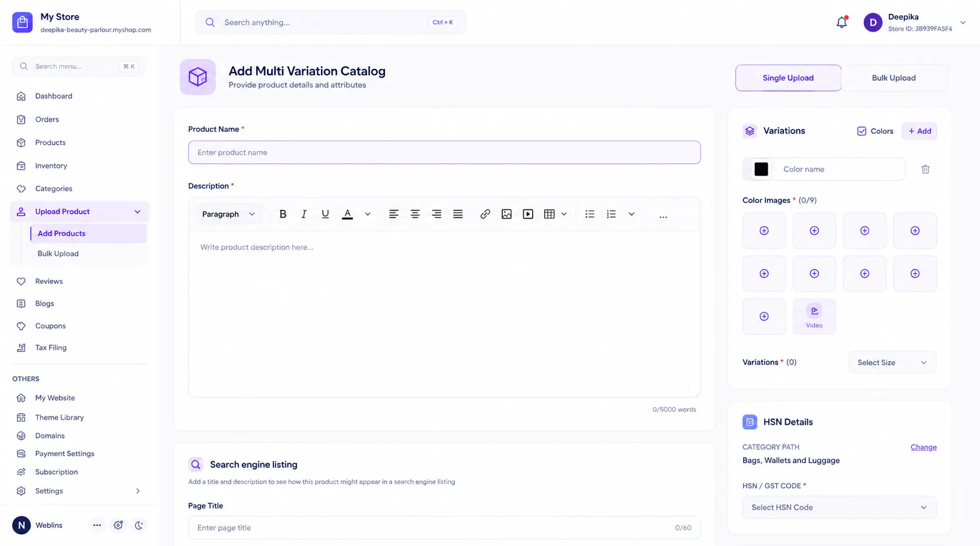Click the Change category path link
The image size is (980, 546).
923,447
